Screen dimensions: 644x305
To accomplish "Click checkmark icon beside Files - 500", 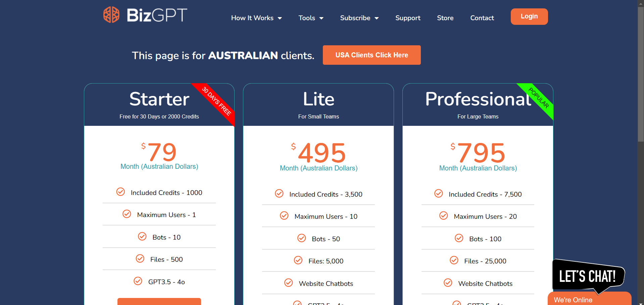I will [x=140, y=258].
